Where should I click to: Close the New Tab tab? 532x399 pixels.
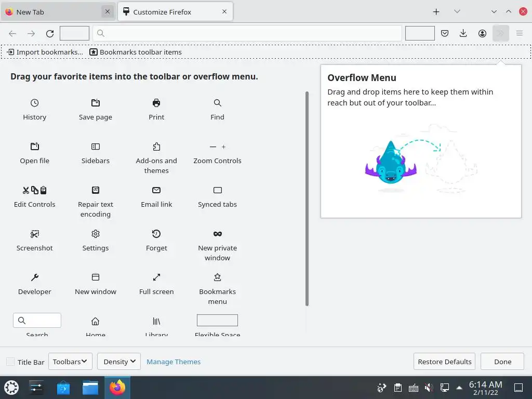tap(108, 12)
